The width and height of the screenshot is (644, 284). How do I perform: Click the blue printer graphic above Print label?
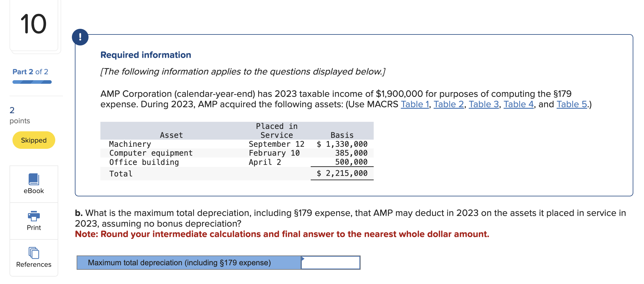[x=34, y=216]
